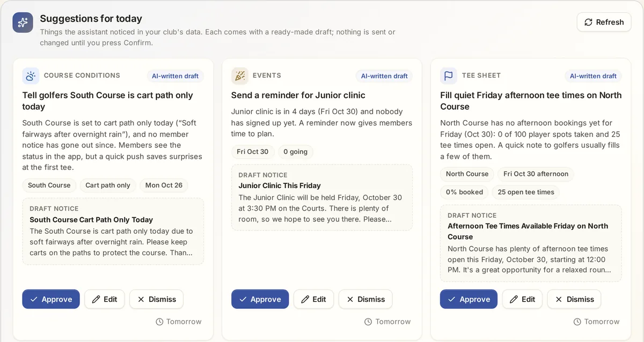644x342 pixels.
Task: Edit the North Course tee times draft
Action: tap(522, 299)
